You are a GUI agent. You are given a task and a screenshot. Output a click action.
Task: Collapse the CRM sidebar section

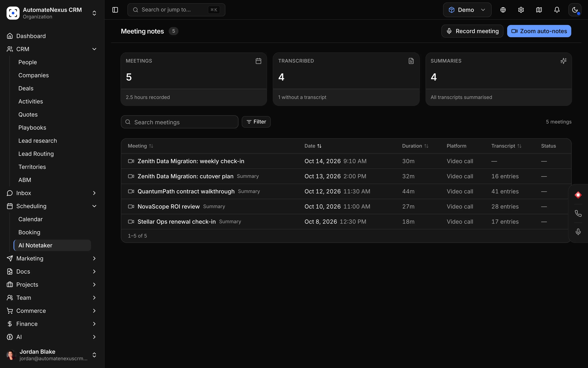click(94, 49)
